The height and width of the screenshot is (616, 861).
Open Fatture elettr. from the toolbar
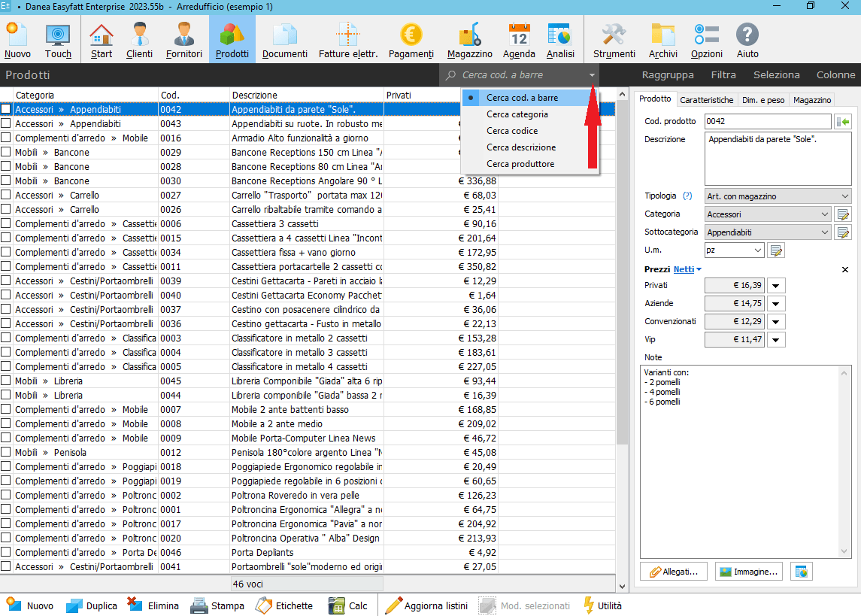coord(348,40)
